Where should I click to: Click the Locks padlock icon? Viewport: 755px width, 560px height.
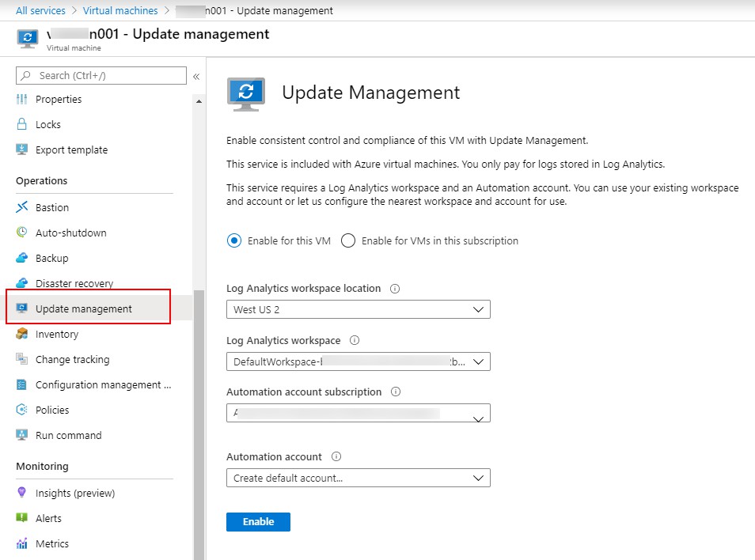[21, 124]
